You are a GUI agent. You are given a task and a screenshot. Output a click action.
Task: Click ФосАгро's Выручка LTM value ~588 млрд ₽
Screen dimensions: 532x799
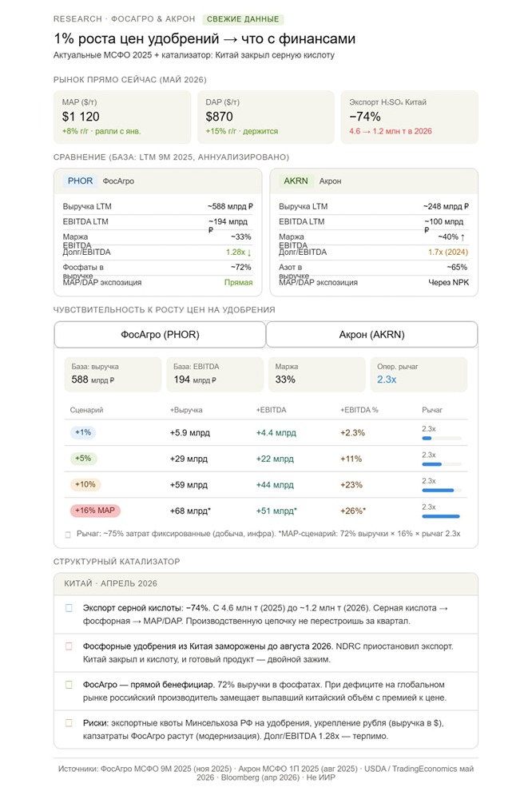[x=230, y=206]
